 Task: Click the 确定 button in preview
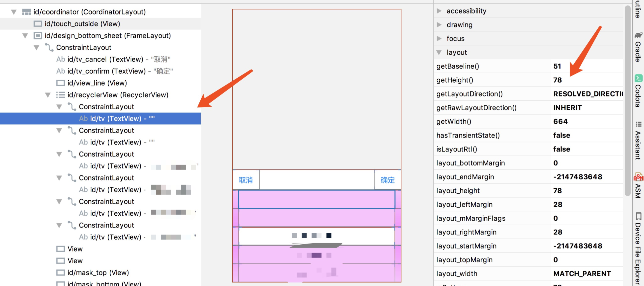click(x=387, y=180)
